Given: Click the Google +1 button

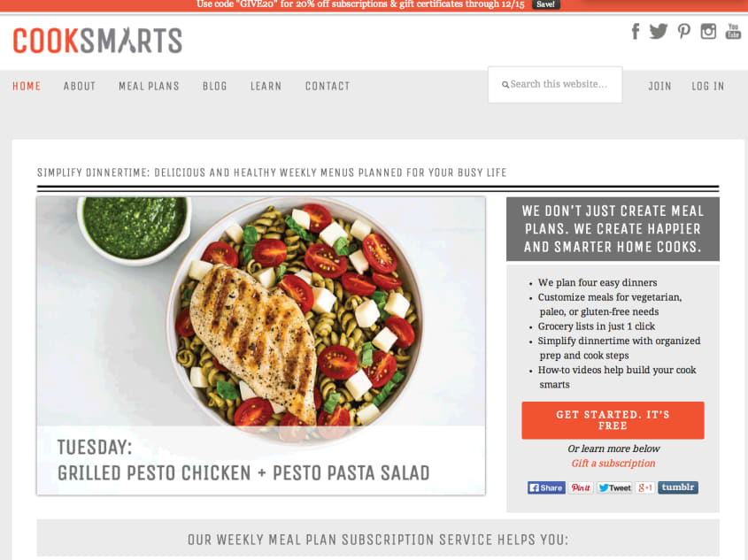Looking at the screenshot, I should coord(645,487).
